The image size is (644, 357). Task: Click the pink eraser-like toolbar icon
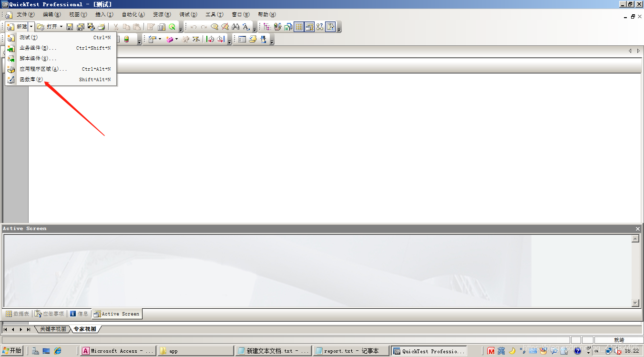169,39
